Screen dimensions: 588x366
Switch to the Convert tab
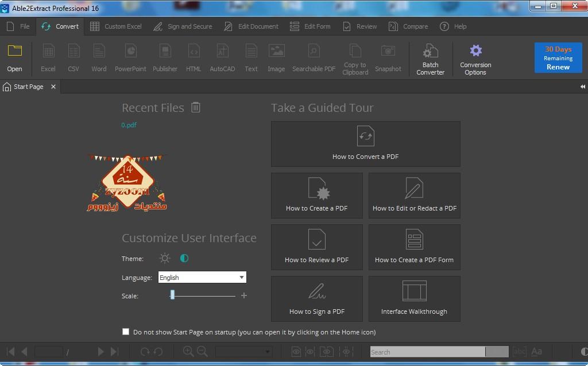coord(60,26)
